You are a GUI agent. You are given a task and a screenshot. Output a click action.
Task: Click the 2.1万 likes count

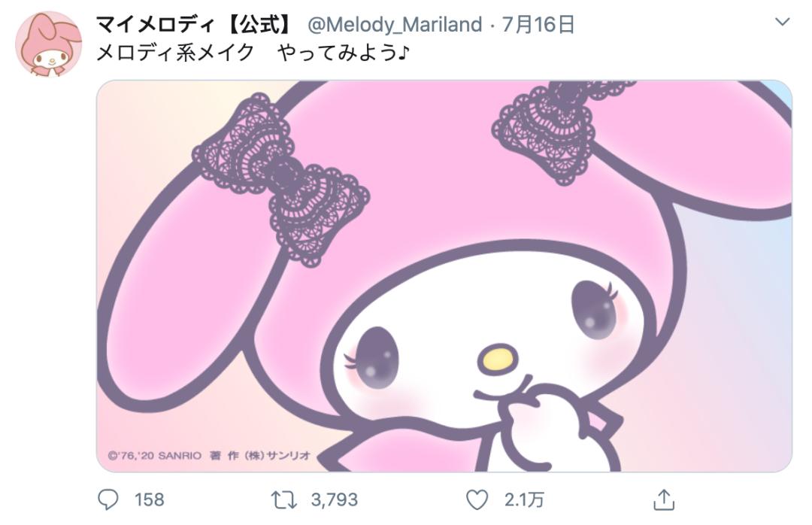(524, 499)
